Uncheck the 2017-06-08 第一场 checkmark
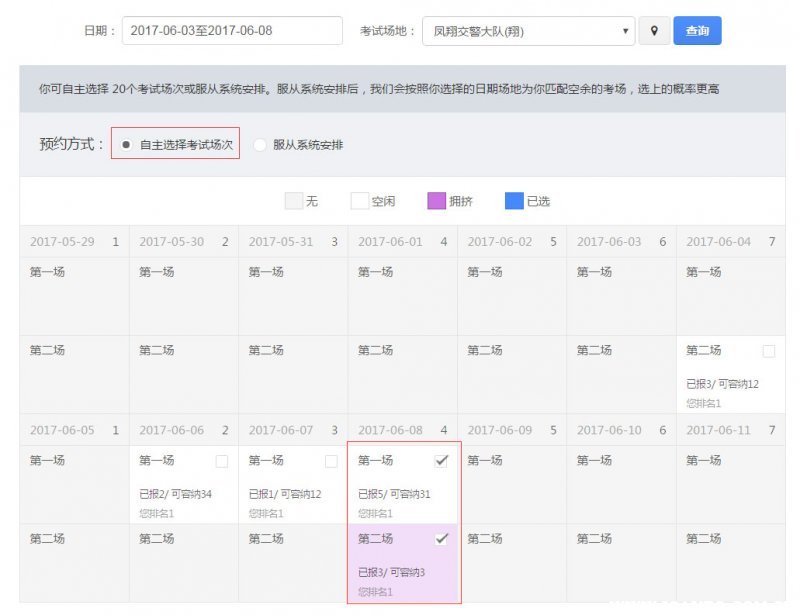This screenshot has height=615, width=800. 441,460
